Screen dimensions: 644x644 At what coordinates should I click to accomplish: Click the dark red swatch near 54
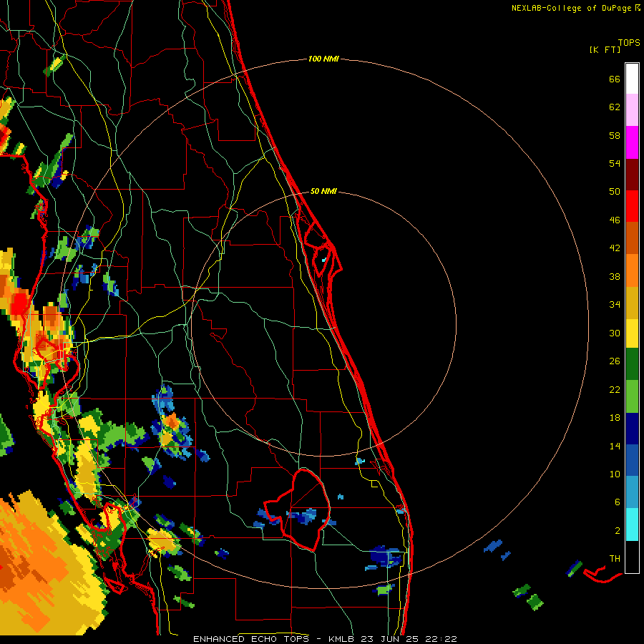[632, 175]
